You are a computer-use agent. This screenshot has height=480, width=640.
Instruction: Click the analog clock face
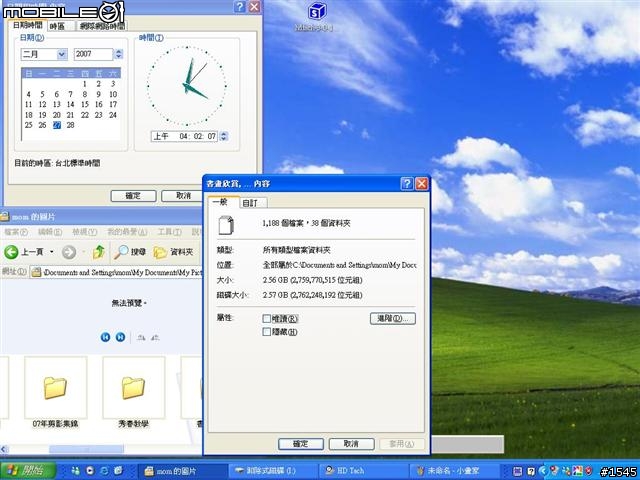tap(187, 86)
